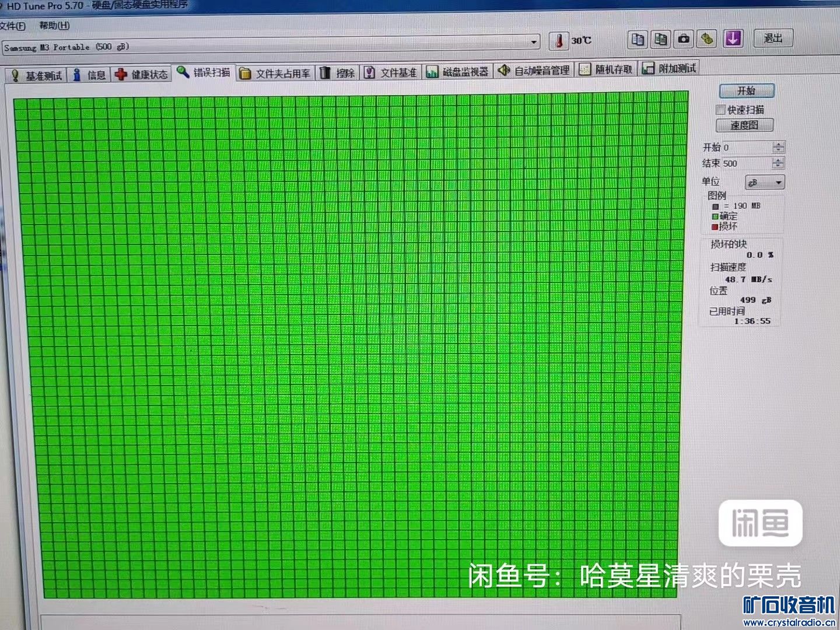Click the position value '499 gB'

click(755, 300)
